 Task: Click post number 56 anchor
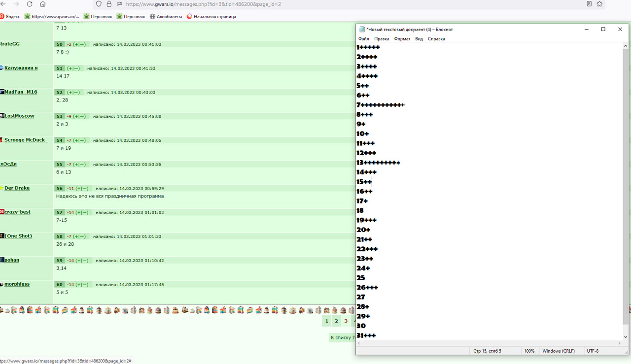[60, 189]
